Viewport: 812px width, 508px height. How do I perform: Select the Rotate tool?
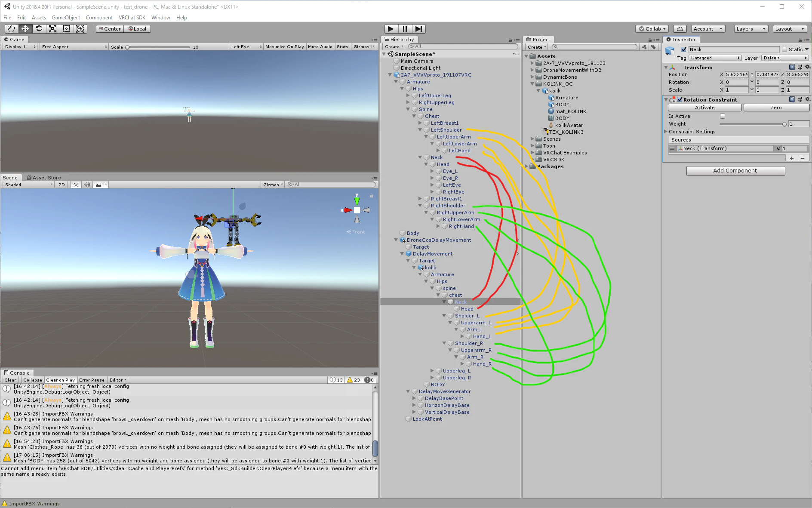pos(39,29)
